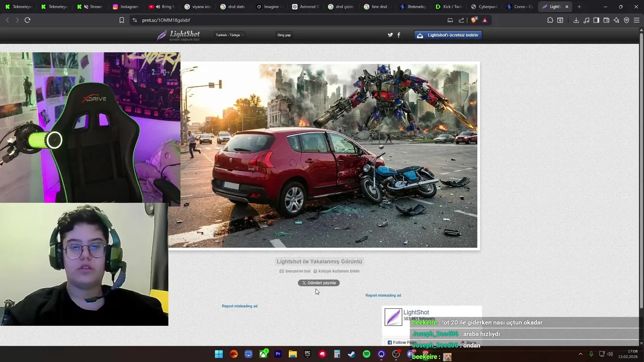Click the LightShot feather page avatar
The height and width of the screenshot is (362, 644).
coord(393,317)
